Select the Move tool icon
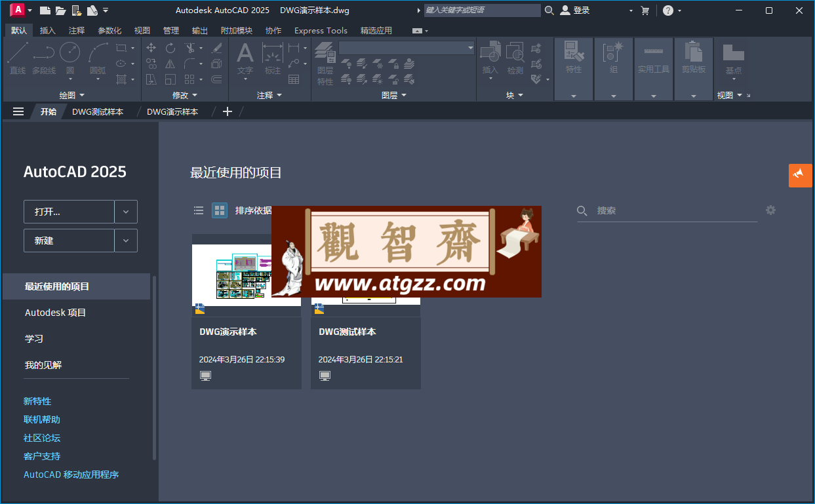This screenshot has height=504, width=815. (x=151, y=48)
